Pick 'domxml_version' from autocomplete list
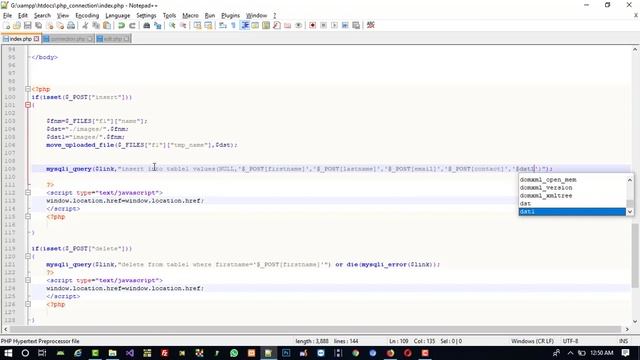 (x=572, y=188)
